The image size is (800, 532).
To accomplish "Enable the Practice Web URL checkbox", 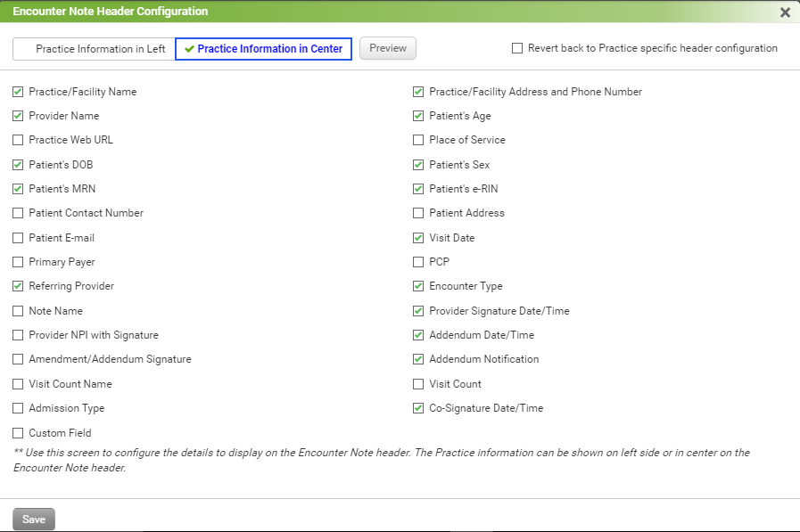I will coord(18,140).
